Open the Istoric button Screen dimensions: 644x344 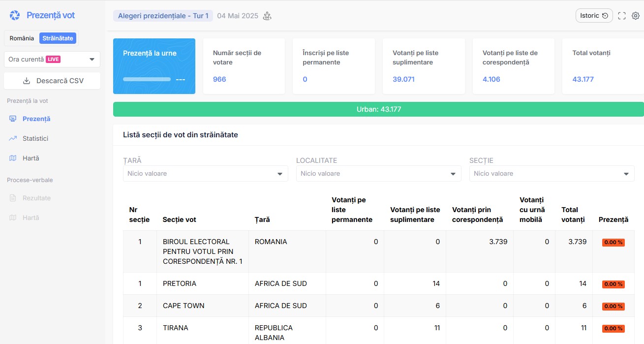coord(594,16)
